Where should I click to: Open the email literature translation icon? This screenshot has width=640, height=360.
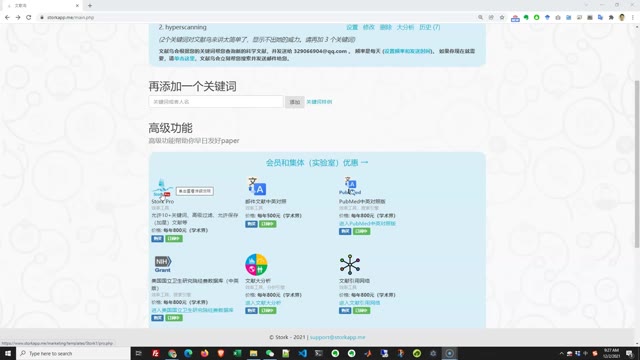257,187
